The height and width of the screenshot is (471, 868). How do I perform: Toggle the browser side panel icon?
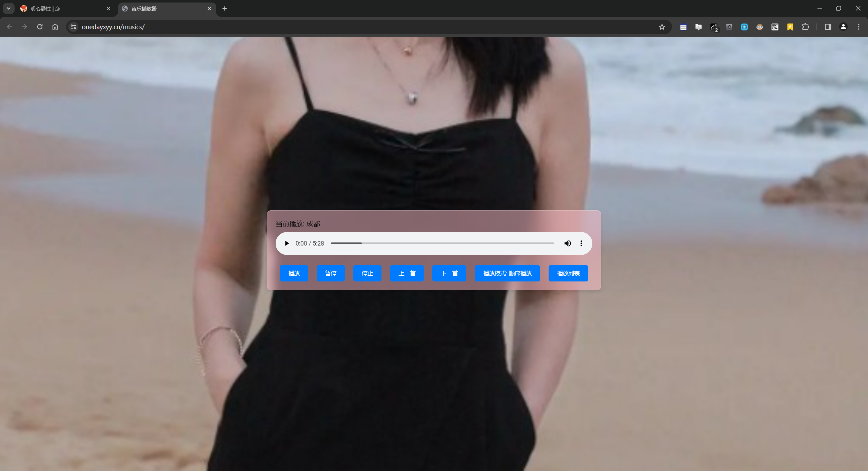pos(828,27)
